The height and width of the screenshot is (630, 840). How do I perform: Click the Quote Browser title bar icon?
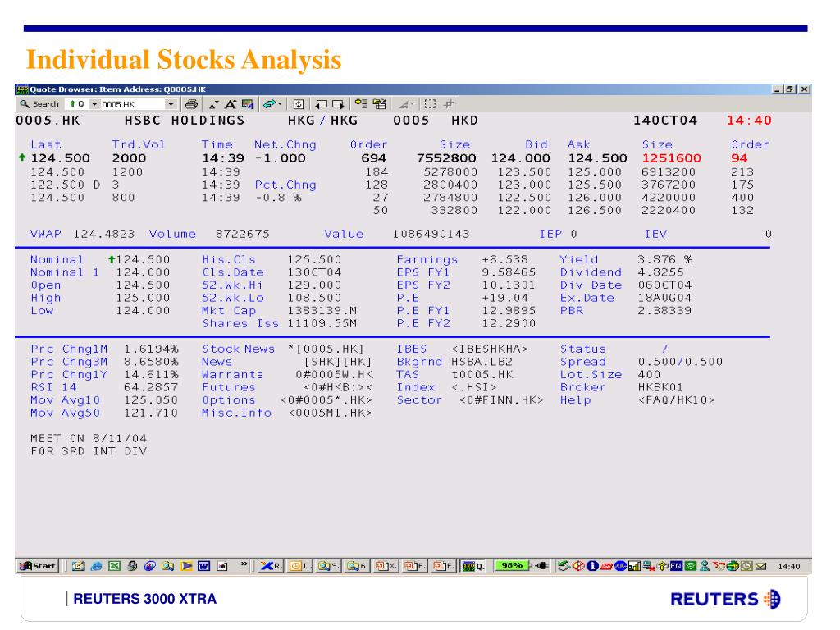(22, 89)
